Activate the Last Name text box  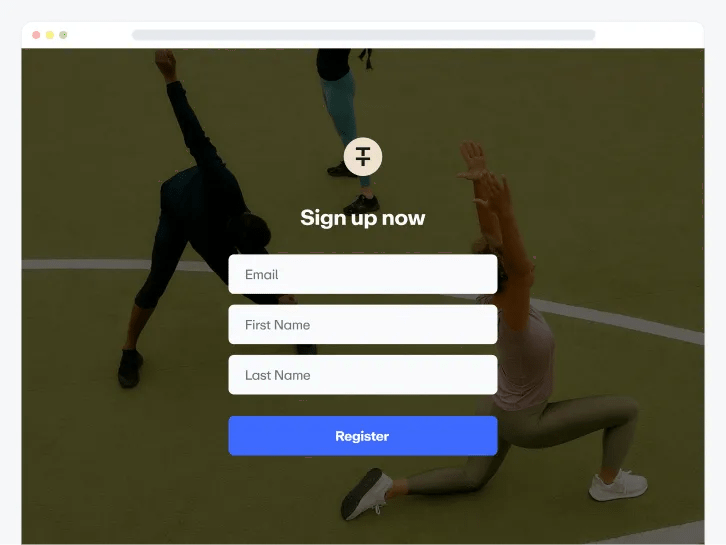(363, 375)
